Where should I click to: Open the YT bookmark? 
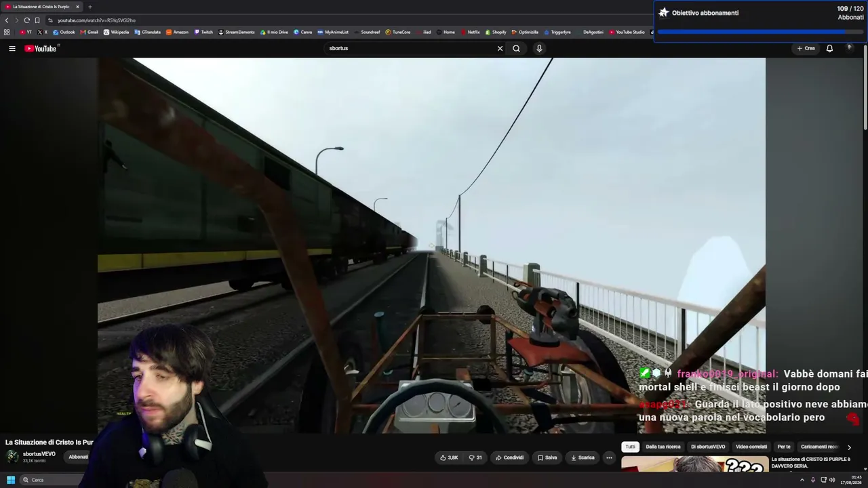tap(26, 32)
